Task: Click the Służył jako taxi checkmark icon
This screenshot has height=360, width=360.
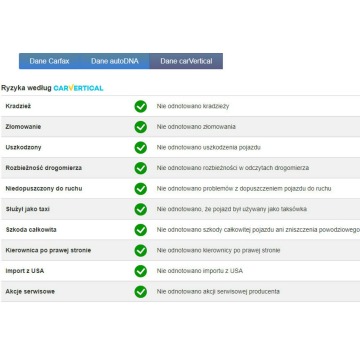Action: (x=141, y=209)
